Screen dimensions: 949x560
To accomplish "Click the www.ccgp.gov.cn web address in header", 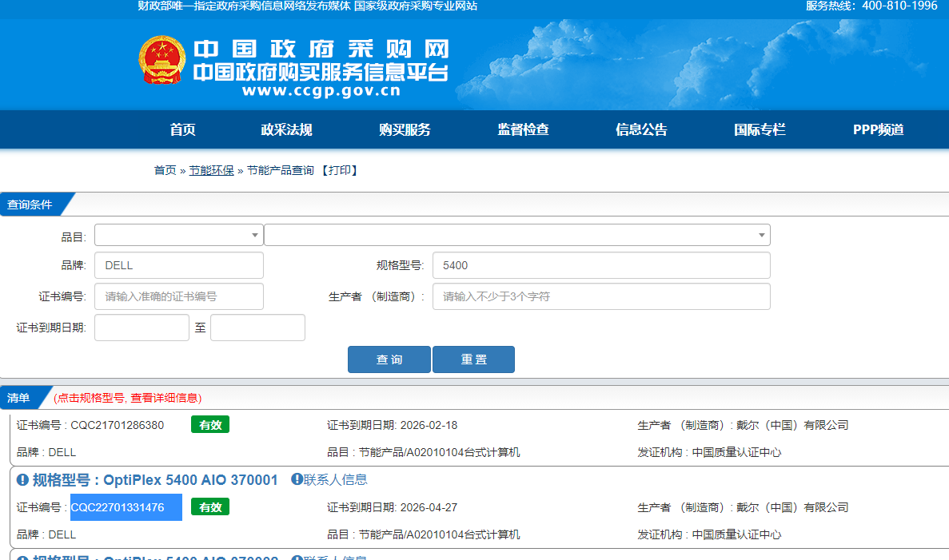I will (x=321, y=91).
